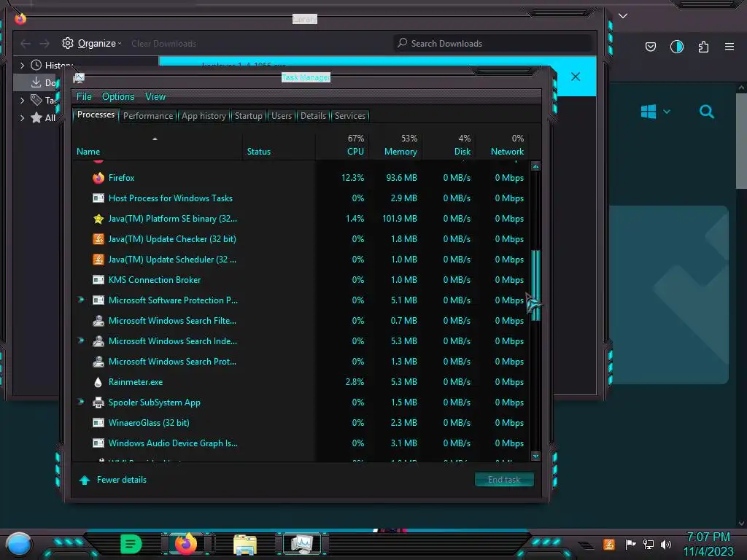Viewport: 747px width, 560px height.
Task: Click the Windows logo icon on webpage
Action: (x=649, y=112)
